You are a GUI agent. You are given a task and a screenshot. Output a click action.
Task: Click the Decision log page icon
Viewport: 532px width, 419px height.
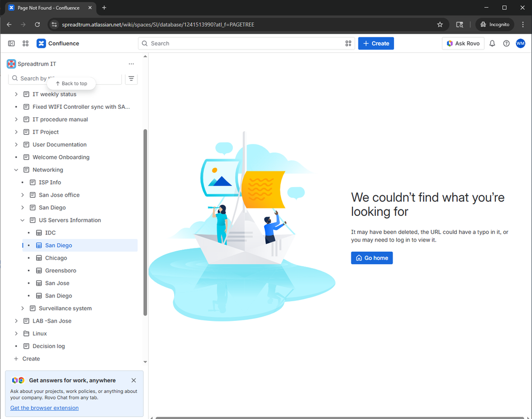click(26, 347)
